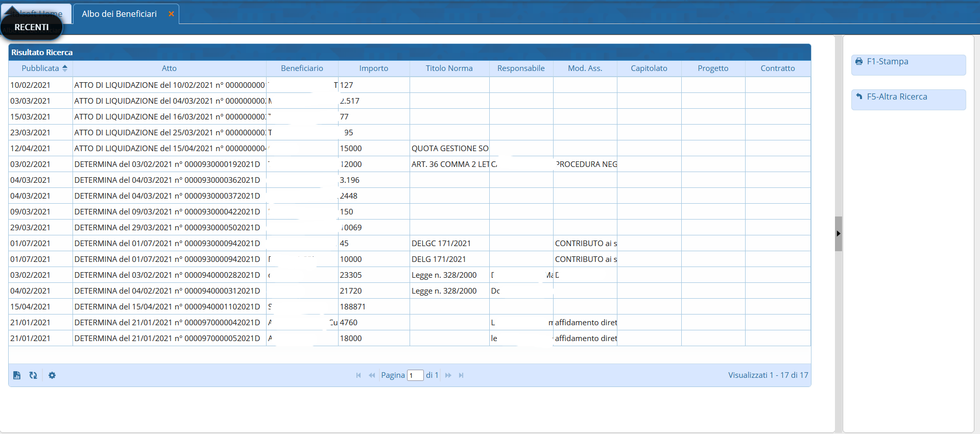Screen dimensions: 980x434
Task: Sort results by the Pubblicata column
Action: [x=40, y=68]
